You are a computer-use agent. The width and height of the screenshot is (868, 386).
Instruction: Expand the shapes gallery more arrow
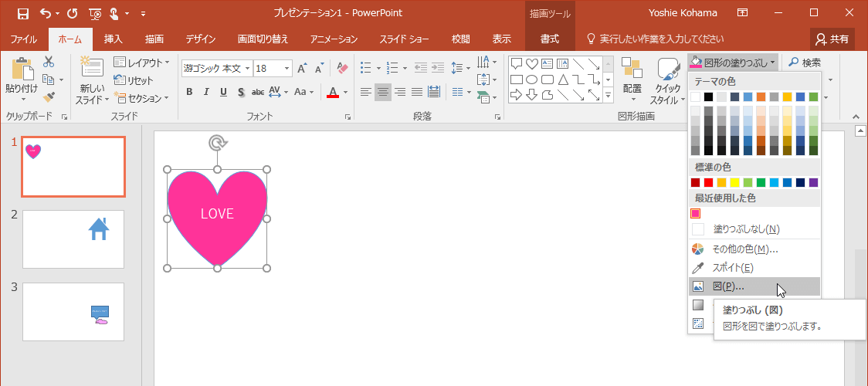coord(609,95)
